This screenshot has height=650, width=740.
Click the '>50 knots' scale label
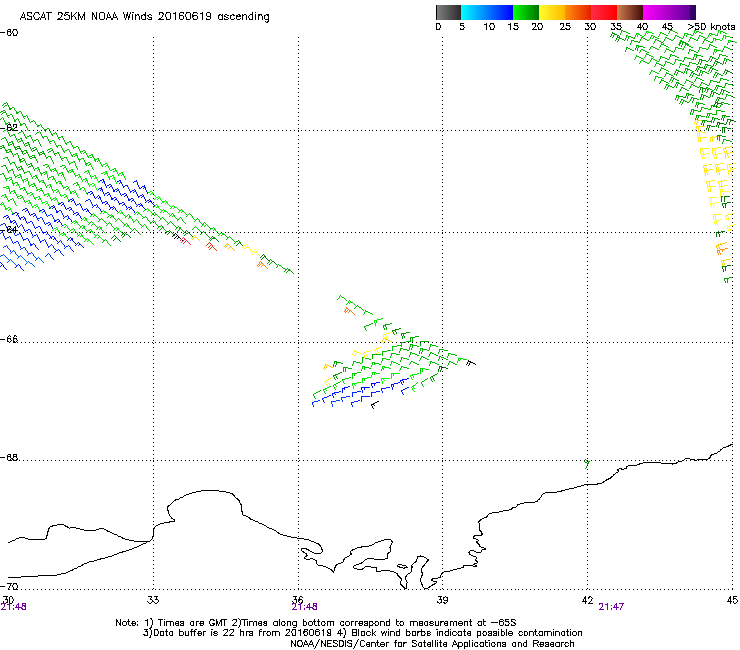711,27
